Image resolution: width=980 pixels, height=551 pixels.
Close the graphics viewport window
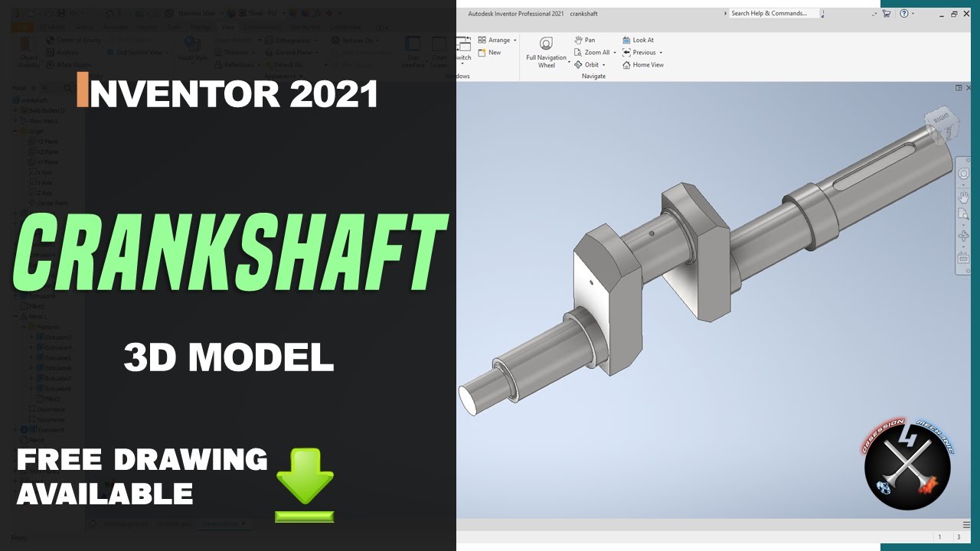pyautogui.click(x=969, y=88)
